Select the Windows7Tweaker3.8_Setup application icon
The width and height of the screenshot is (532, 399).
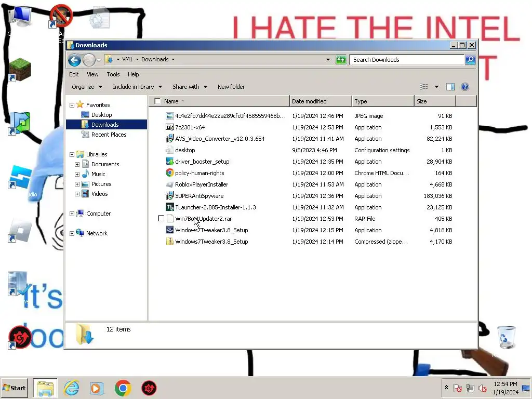pos(170,230)
